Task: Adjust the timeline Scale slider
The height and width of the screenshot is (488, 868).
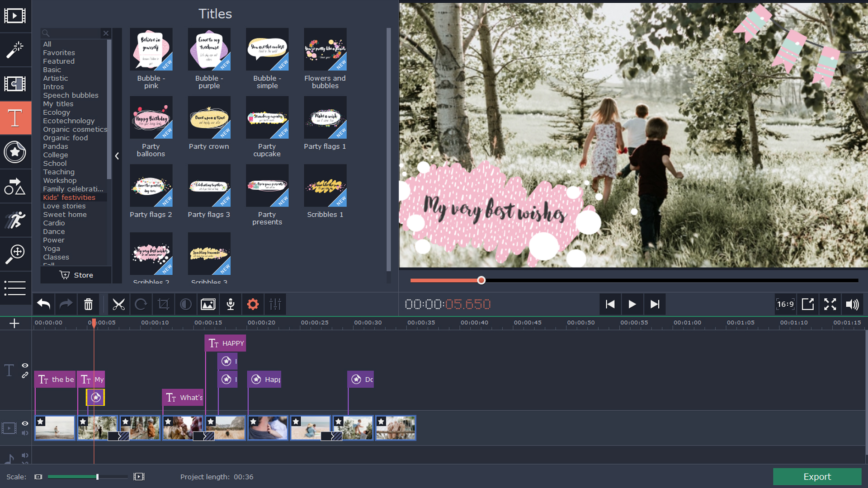Action: (97, 477)
